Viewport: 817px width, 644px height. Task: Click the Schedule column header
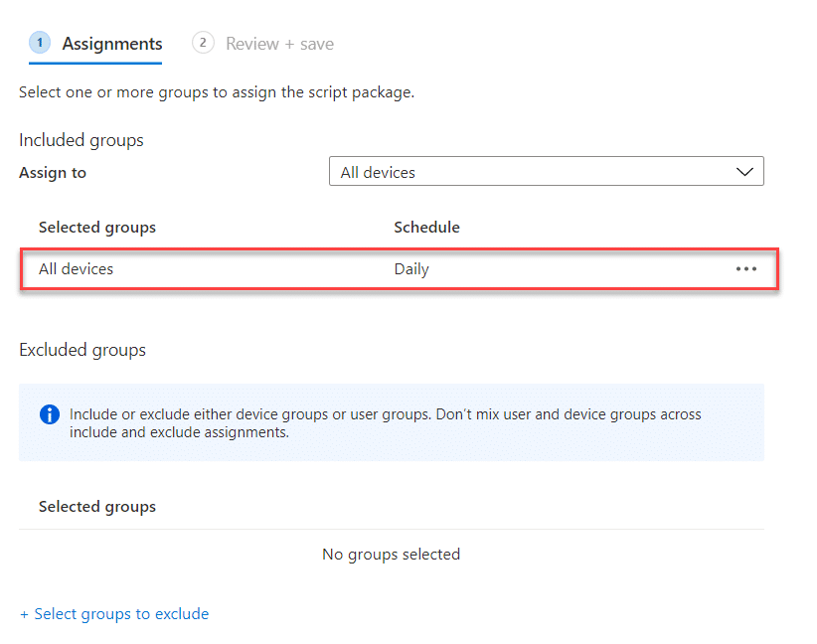(426, 228)
